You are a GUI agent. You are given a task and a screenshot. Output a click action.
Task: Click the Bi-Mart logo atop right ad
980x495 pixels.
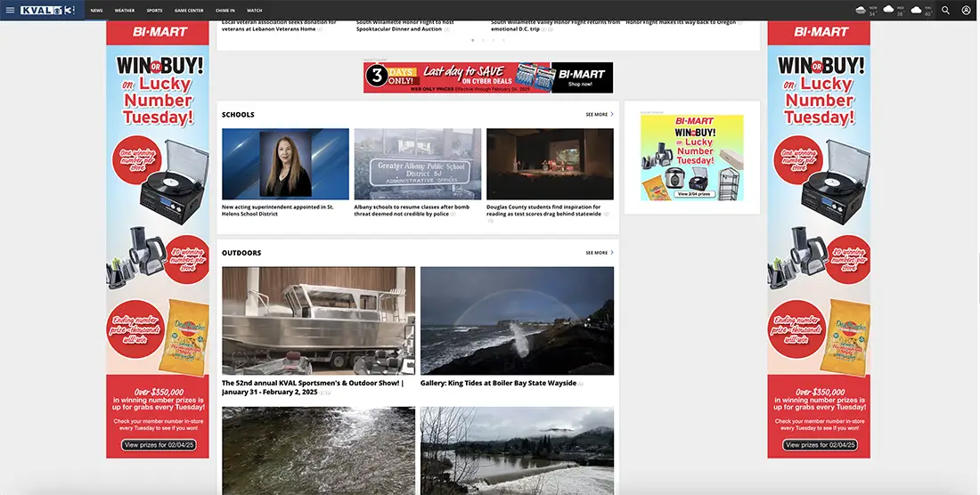coord(821,32)
